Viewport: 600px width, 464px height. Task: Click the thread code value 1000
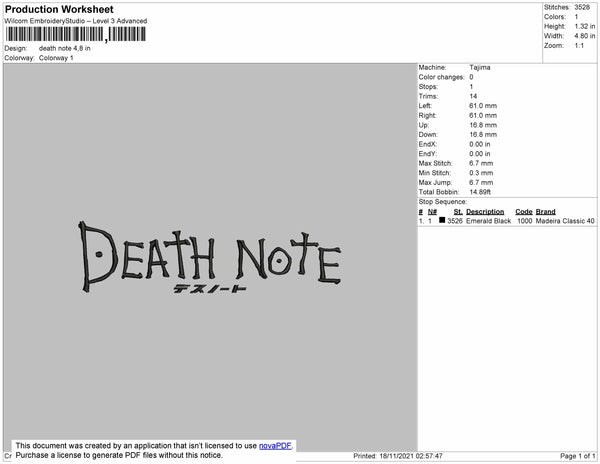(x=524, y=221)
